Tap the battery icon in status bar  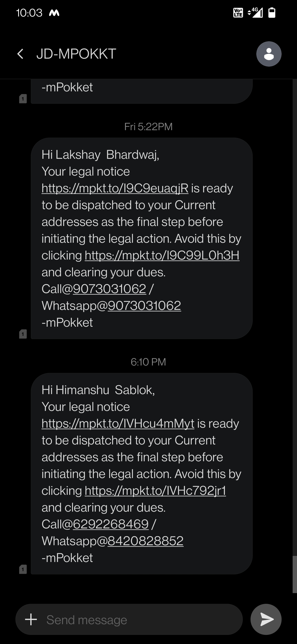point(272,13)
